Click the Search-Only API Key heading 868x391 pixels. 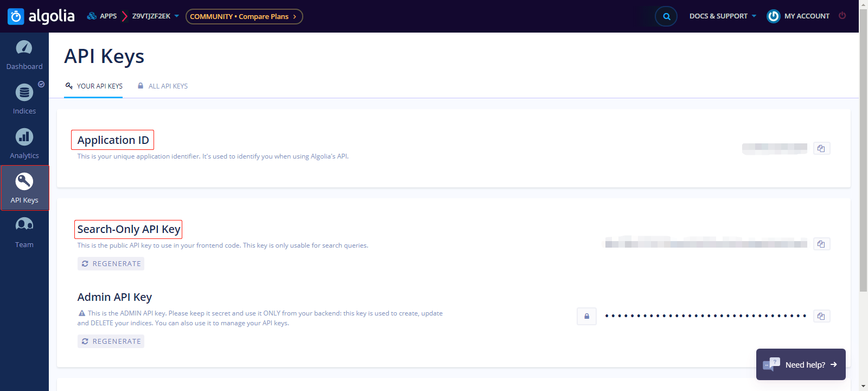(129, 229)
